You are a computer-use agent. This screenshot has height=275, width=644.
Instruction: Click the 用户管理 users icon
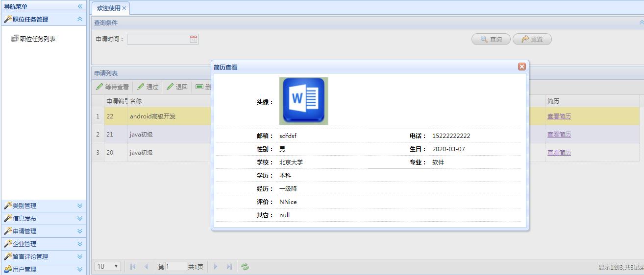click(8, 269)
